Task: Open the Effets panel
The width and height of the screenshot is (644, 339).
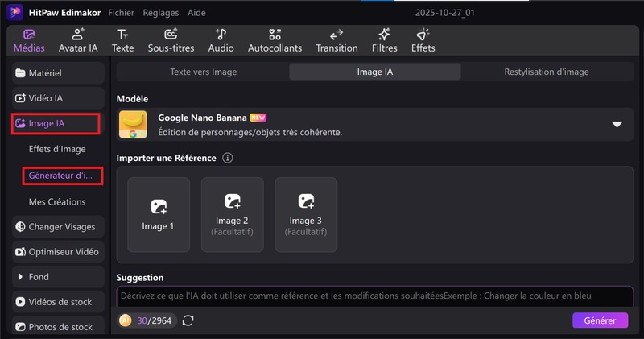Action: click(423, 41)
